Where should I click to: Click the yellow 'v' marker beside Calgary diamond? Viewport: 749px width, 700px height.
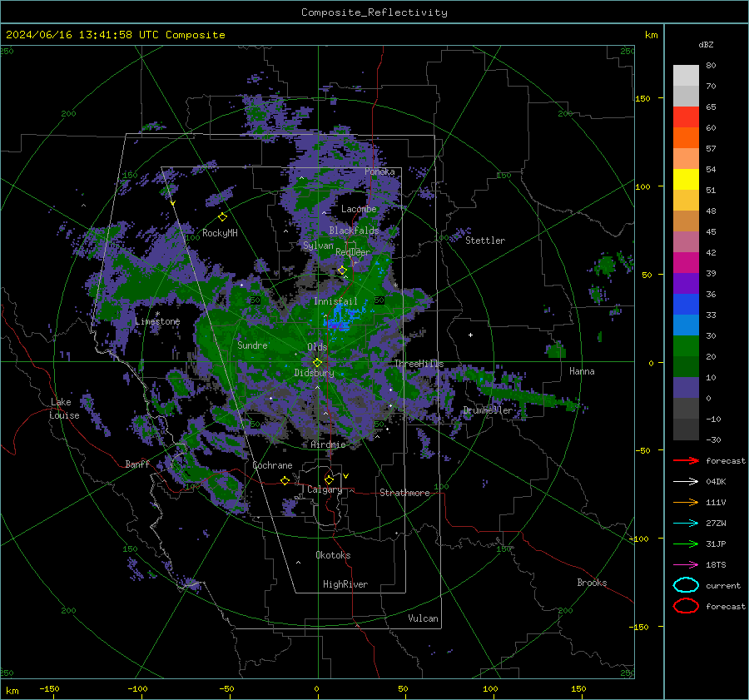point(346,476)
